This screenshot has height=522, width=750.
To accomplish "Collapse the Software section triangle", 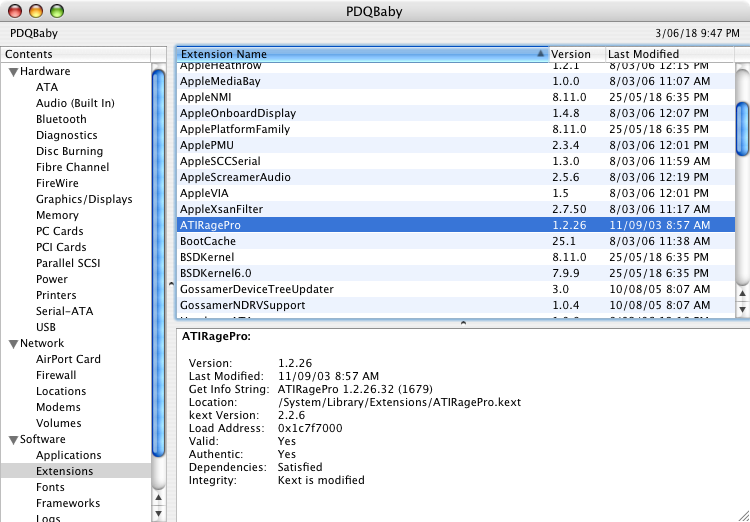I will point(13,440).
